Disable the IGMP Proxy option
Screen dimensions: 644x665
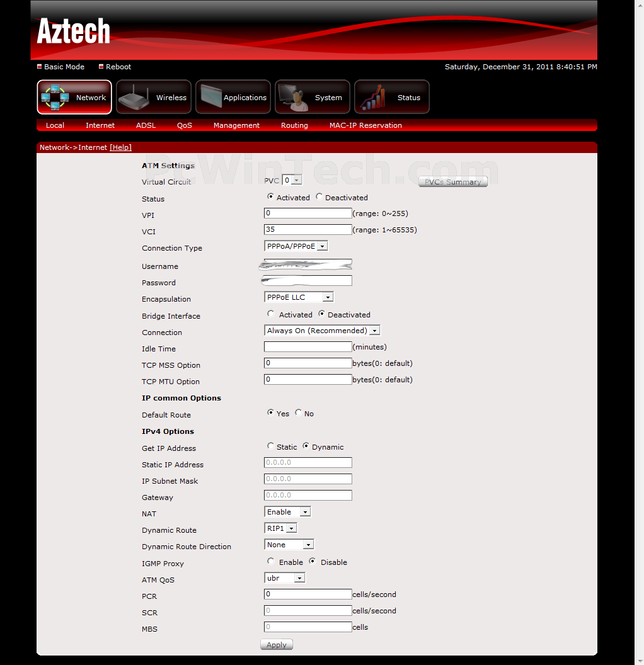313,561
